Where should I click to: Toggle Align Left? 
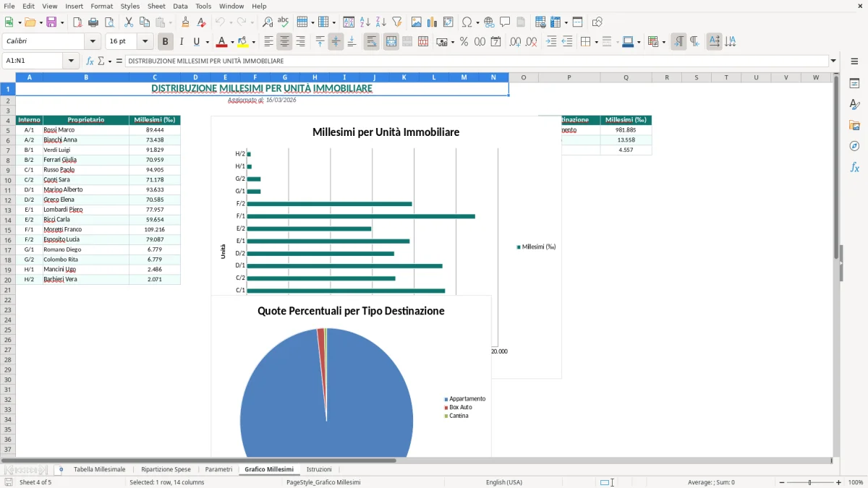click(269, 42)
